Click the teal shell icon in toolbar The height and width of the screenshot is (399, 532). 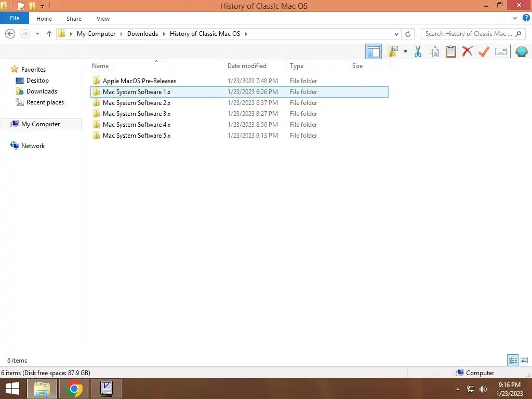tap(521, 51)
